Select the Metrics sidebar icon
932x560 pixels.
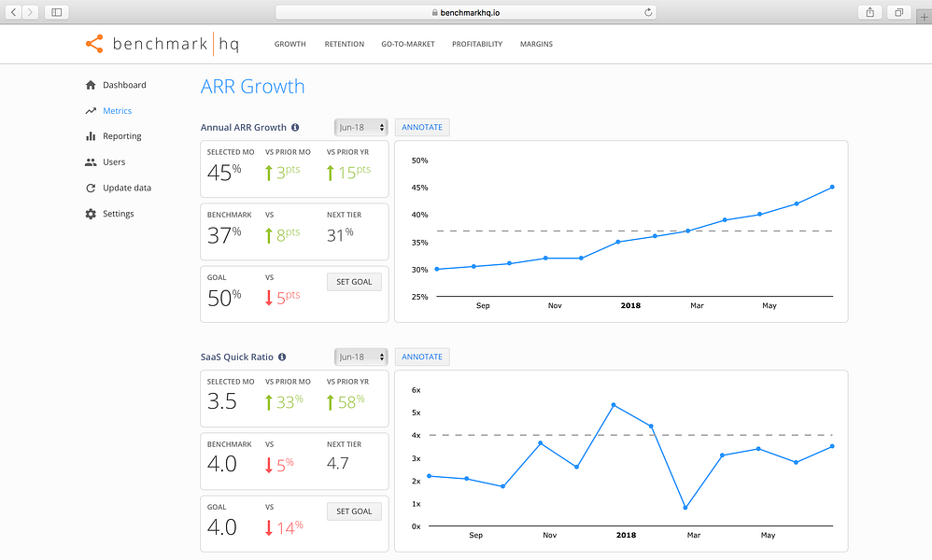coord(90,110)
